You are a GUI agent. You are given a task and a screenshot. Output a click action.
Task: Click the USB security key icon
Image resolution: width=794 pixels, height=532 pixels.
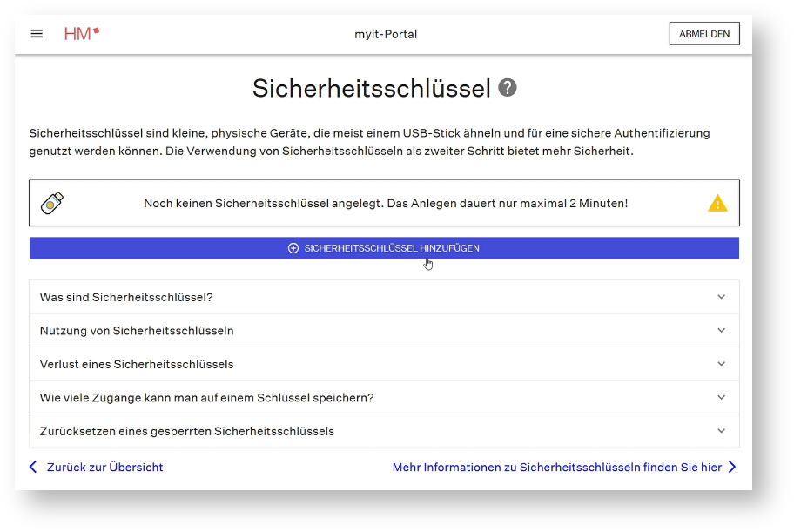[52, 203]
